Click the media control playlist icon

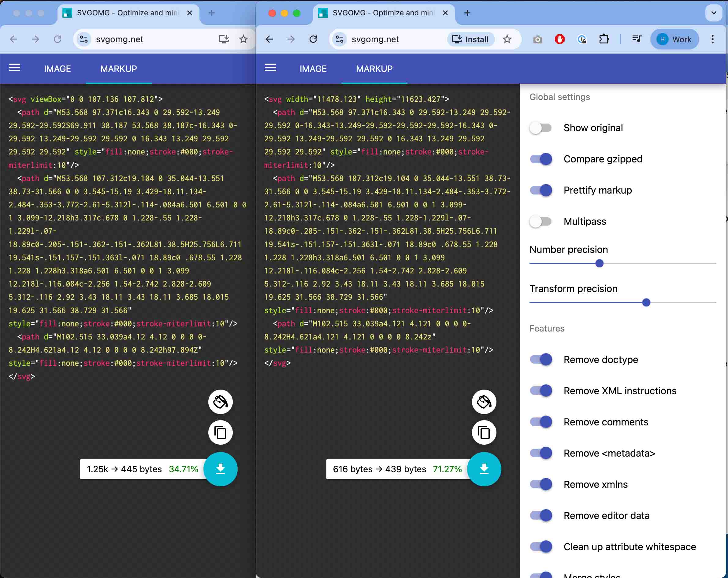coord(637,39)
